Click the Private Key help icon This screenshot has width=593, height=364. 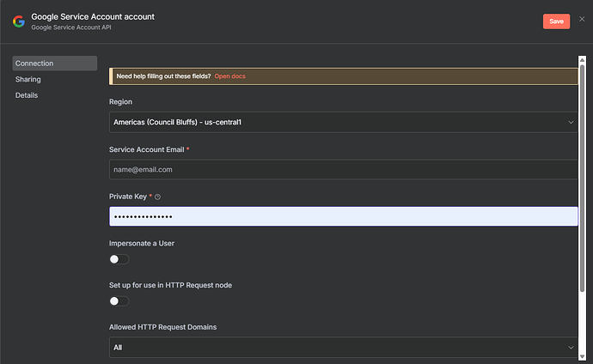coord(157,197)
